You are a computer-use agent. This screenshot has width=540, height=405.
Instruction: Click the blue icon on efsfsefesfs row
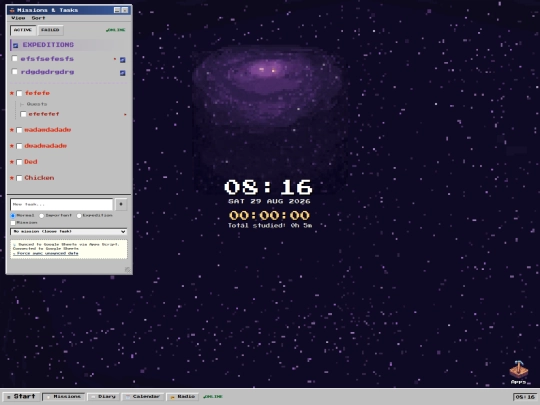click(x=123, y=60)
